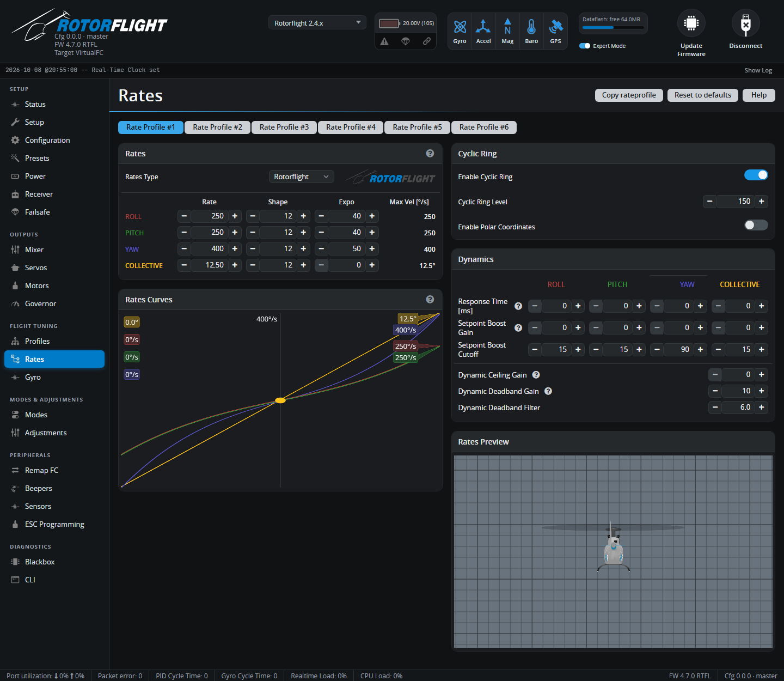
Task: Click the rates curve center point marker
Action: click(x=280, y=400)
